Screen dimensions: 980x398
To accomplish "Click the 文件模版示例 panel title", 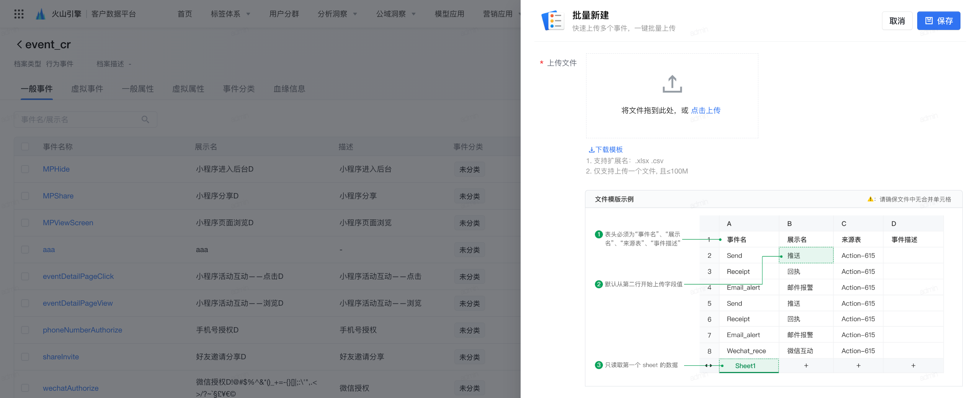I will pyautogui.click(x=614, y=199).
